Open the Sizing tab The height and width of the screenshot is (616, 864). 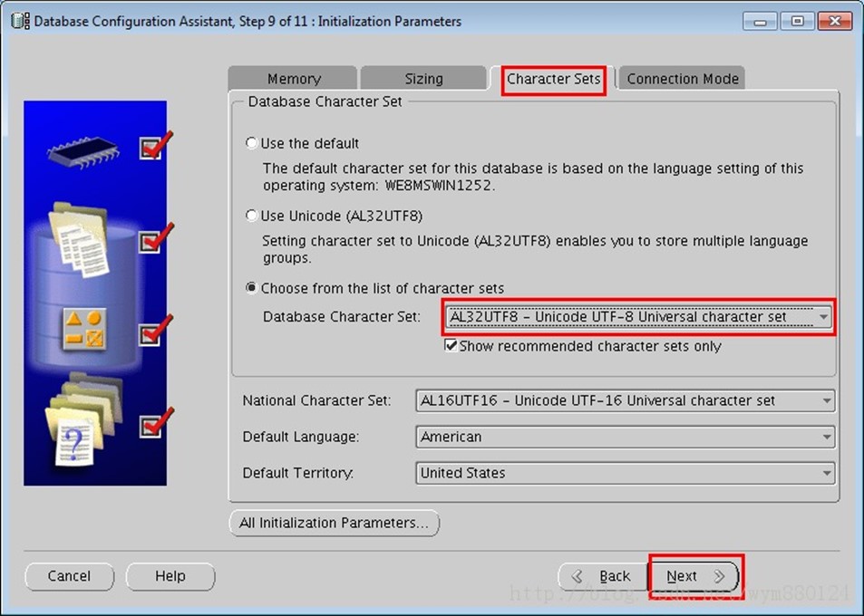click(x=423, y=79)
